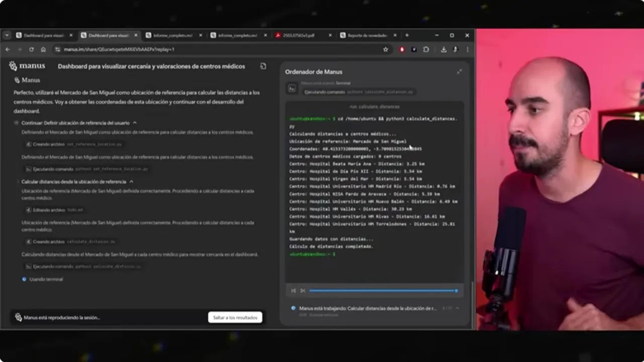Click the Manus logo in header
Screen dimensions: 644x362
point(27,66)
